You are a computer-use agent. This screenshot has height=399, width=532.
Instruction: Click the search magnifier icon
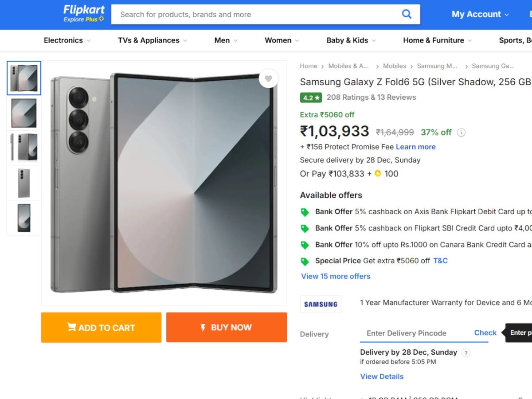[407, 14]
